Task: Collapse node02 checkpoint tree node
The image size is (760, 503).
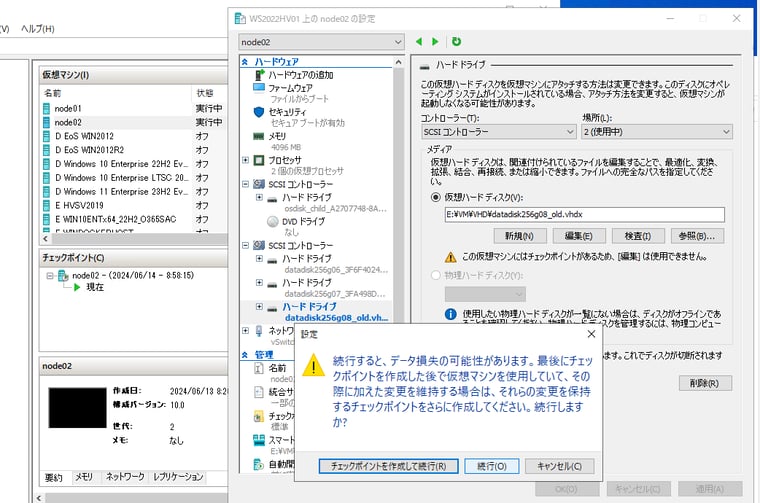Action: pyautogui.click(x=50, y=276)
